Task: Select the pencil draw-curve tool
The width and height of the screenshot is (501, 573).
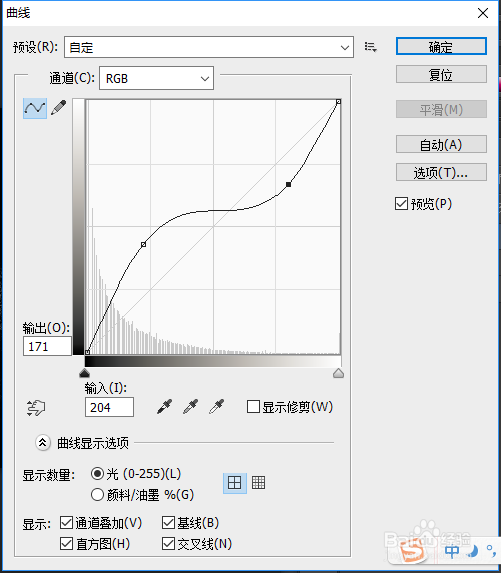Action: point(58,108)
